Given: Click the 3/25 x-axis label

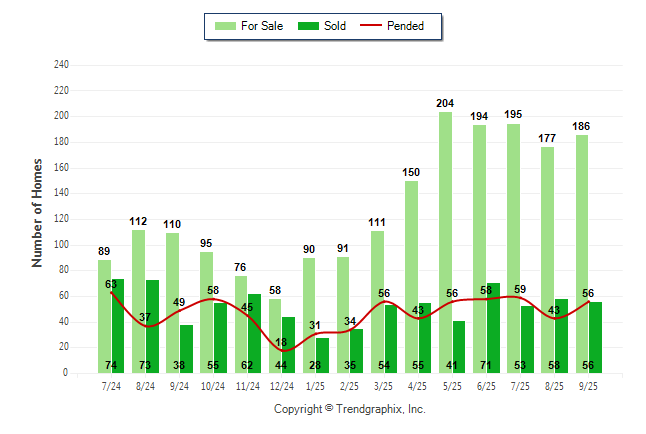Looking at the screenshot, I should click(x=383, y=385).
